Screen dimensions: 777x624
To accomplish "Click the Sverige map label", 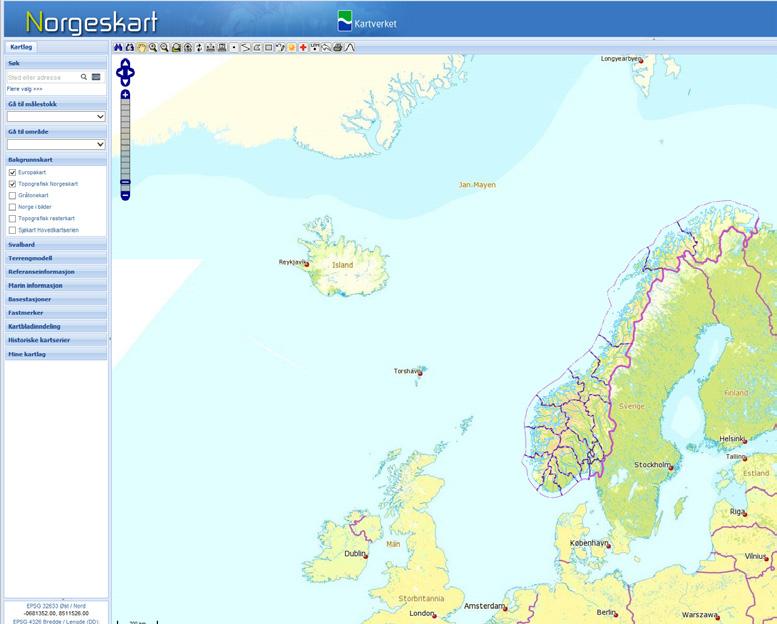I will click(x=632, y=406).
